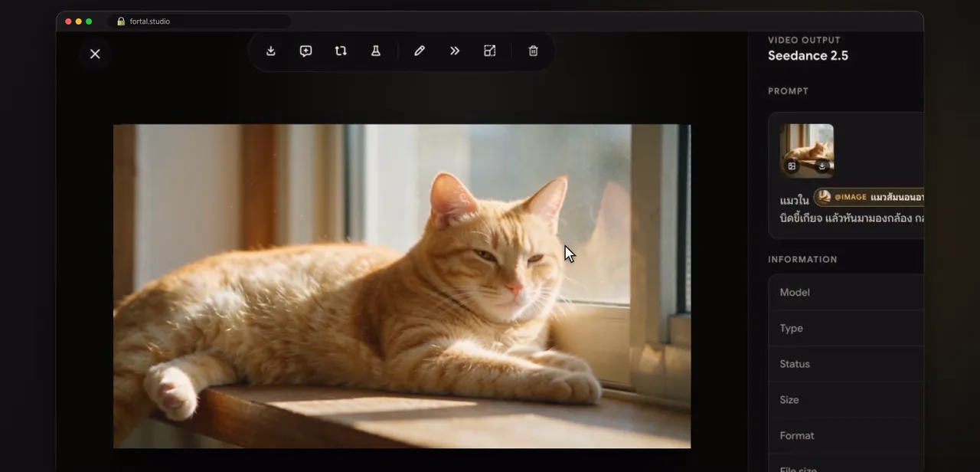The height and width of the screenshot is (472, 980).
Task: Click the orange cat video preview
Action: click(402, 287)
